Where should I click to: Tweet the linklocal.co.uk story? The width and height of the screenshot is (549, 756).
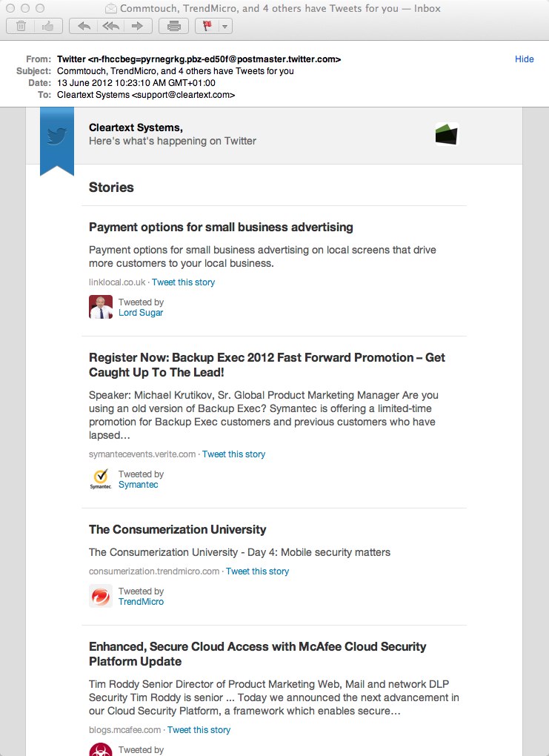click(x=183, y=282)
